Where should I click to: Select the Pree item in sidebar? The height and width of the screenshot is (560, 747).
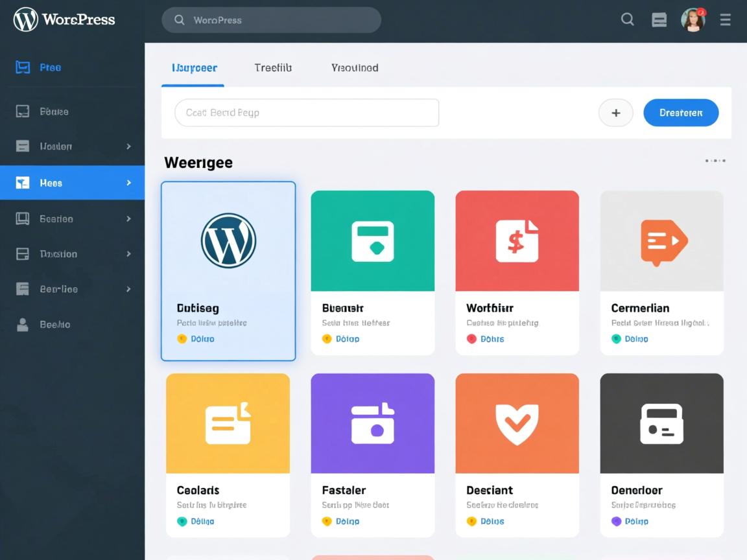[49, 67]
